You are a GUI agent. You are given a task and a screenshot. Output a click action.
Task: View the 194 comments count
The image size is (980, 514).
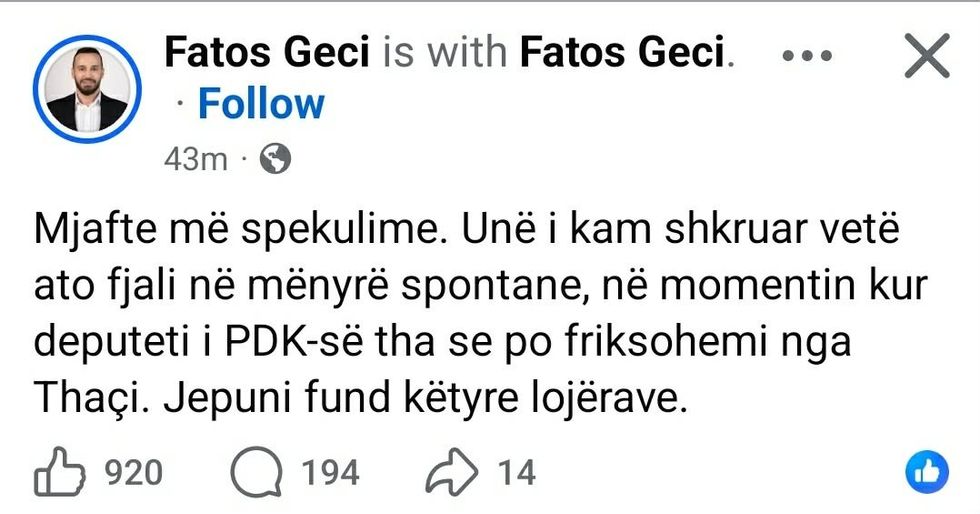pyautogui.click(x=330, y=472)
